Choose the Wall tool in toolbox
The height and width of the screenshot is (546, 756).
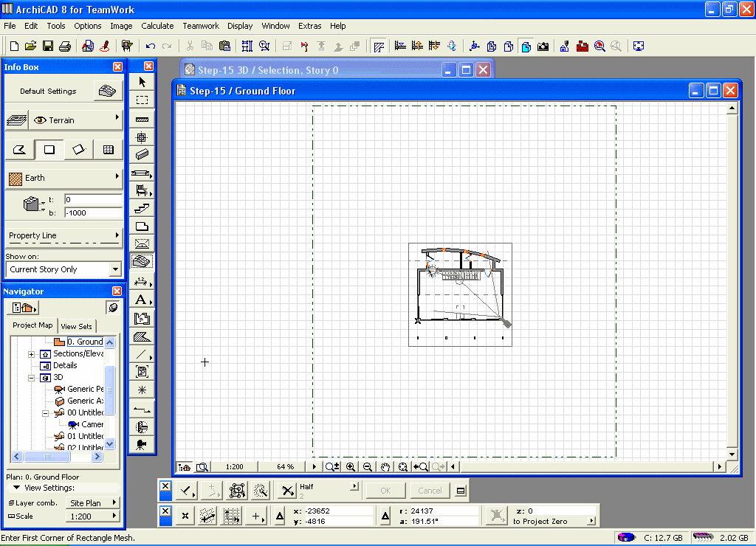click(142, 119)
